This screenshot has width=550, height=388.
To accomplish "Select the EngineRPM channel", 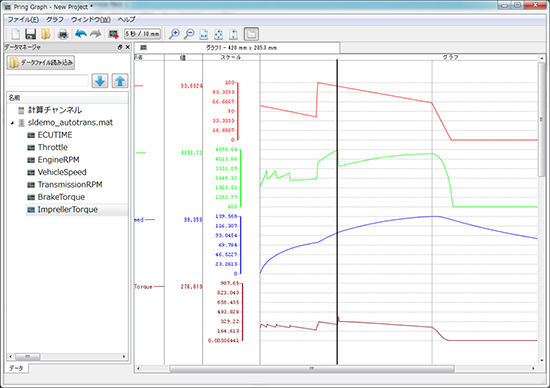I will tap(58, 160).
